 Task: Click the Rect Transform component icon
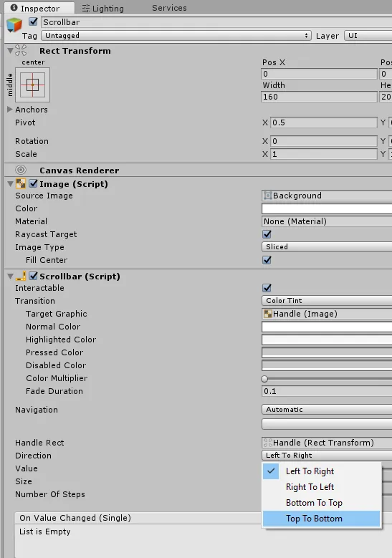point(21,51)
